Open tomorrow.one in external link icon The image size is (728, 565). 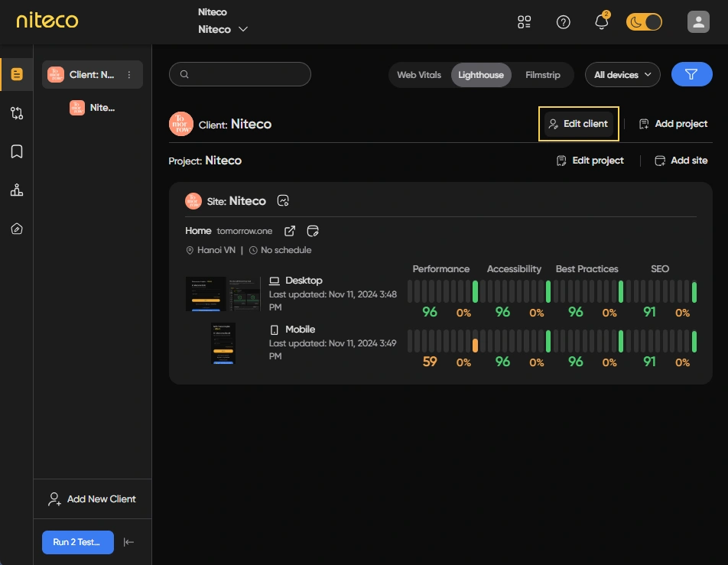290,231
